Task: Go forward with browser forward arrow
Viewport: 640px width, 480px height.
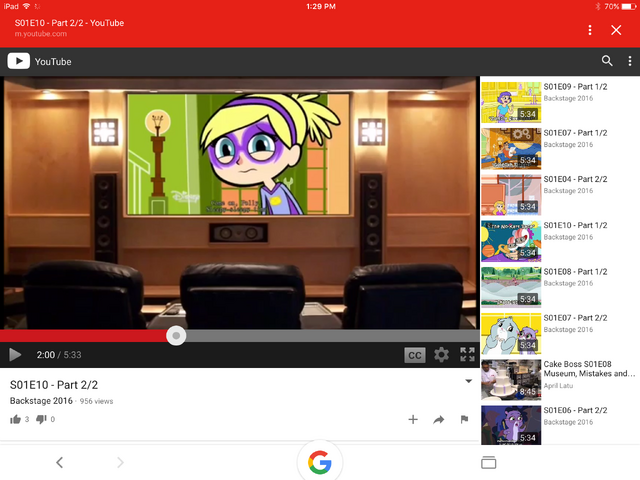Action: click(120, 462)
